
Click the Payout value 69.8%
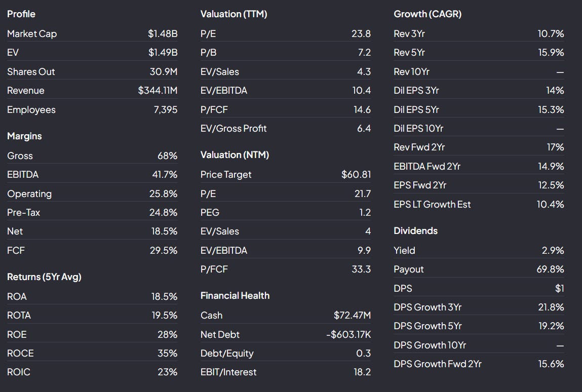tap(551, 269)
